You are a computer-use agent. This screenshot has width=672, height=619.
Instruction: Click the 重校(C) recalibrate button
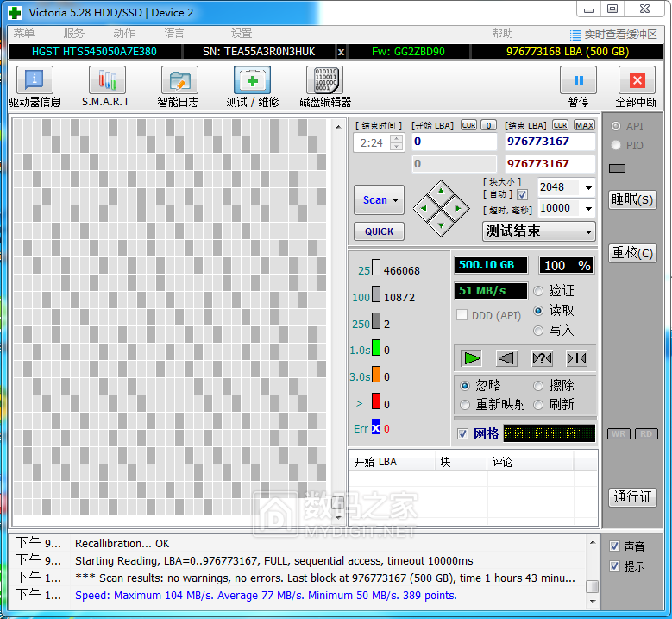coord(632,253)
